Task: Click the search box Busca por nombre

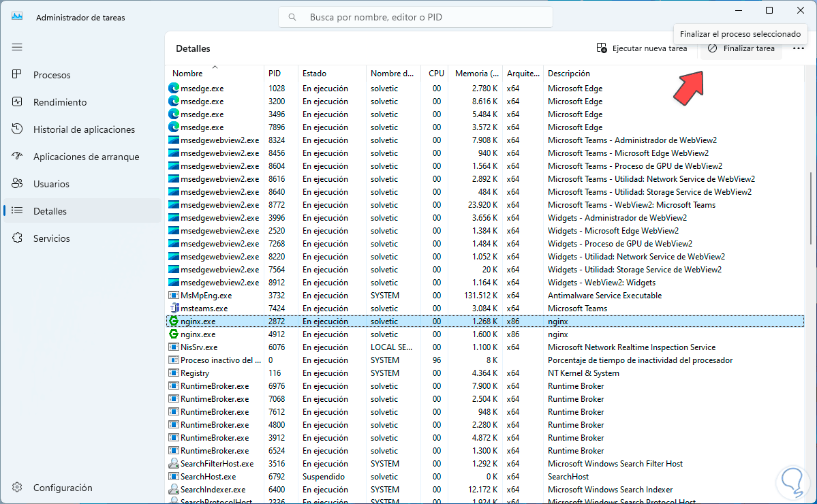Action: [x=415, y=17]
